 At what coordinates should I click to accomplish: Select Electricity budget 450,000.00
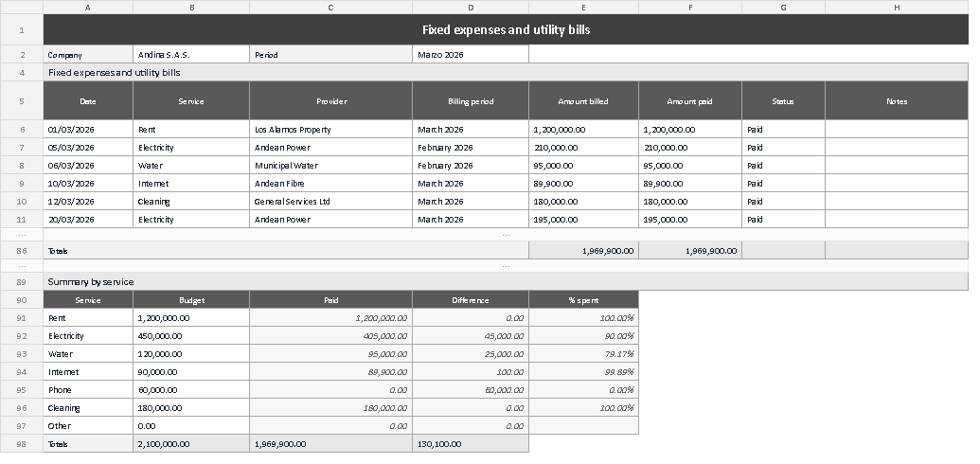(x=191, y=336)
